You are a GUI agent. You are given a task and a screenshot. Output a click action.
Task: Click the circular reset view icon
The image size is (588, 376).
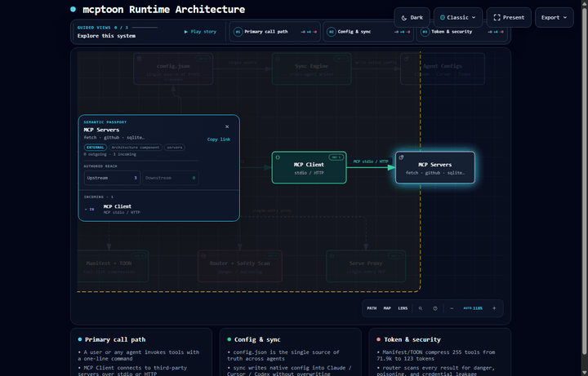[x=435, y=308]
